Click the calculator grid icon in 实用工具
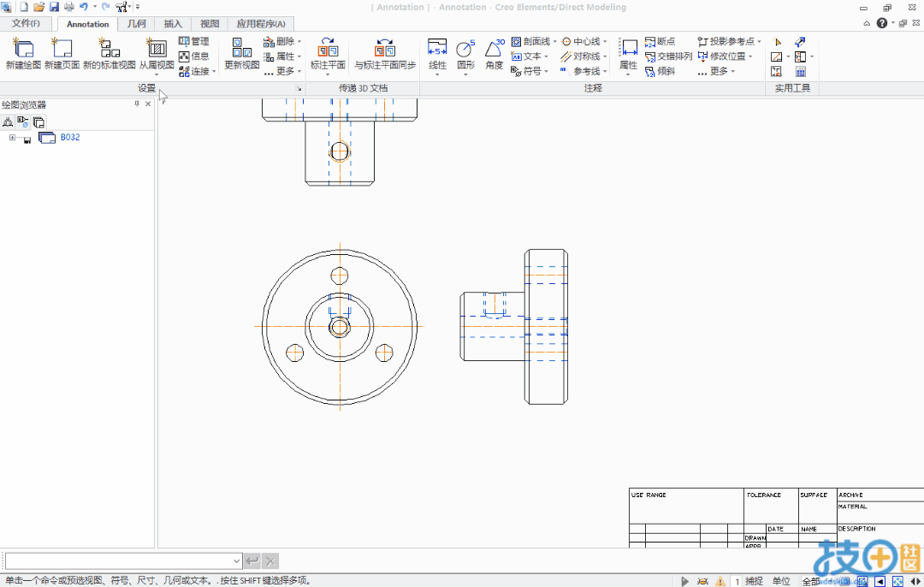The image size is (924, 587). [800, 71]
